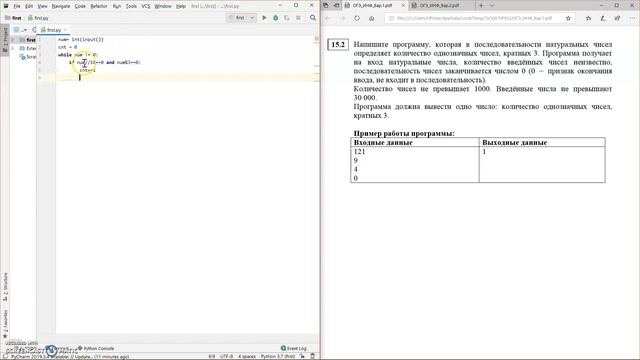Click the Stop icon in PyCharm toolbar

(298, 18)
